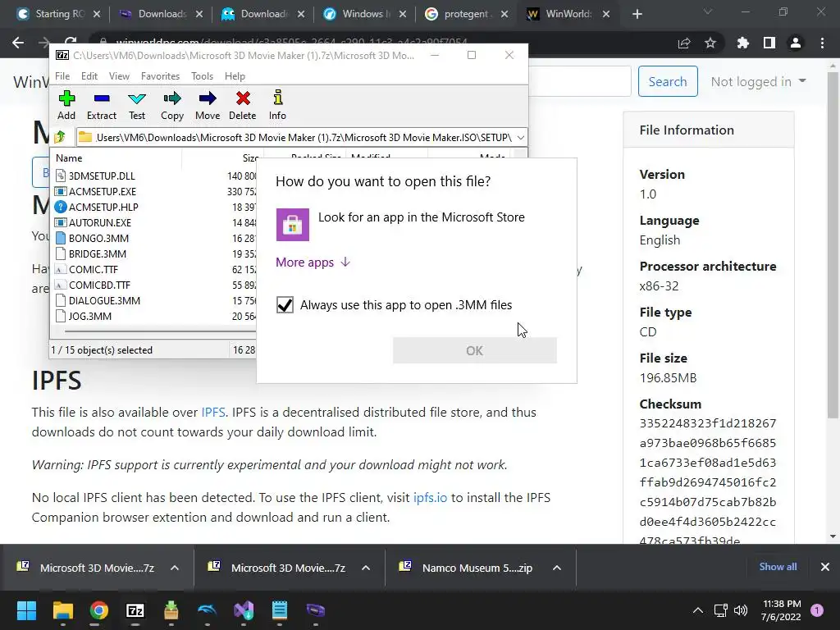Screen dimensions: 840x630
Task: Select ACMSETUP.EXE in file list
Action: (x=102, y=191)
